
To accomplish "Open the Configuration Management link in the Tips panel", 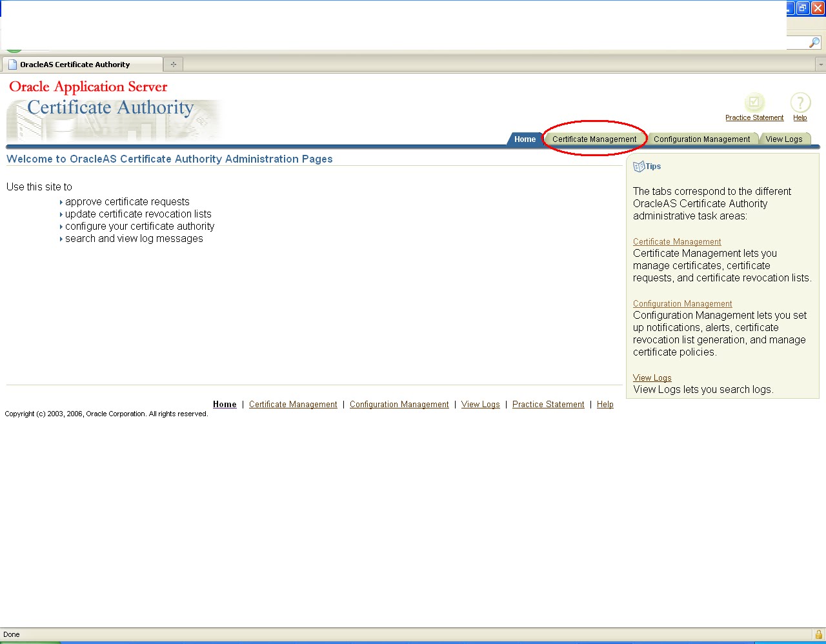I will [682, 304].
